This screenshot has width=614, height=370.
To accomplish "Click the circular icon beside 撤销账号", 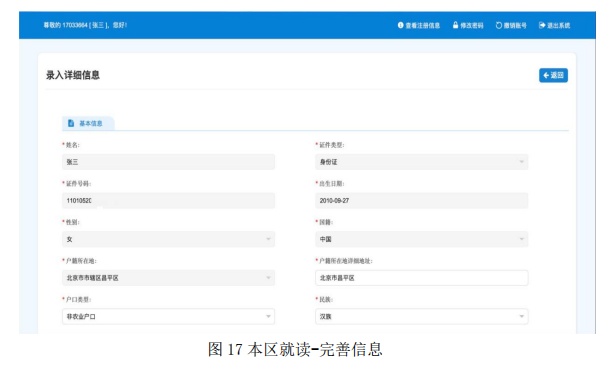I will click(498, 25).
